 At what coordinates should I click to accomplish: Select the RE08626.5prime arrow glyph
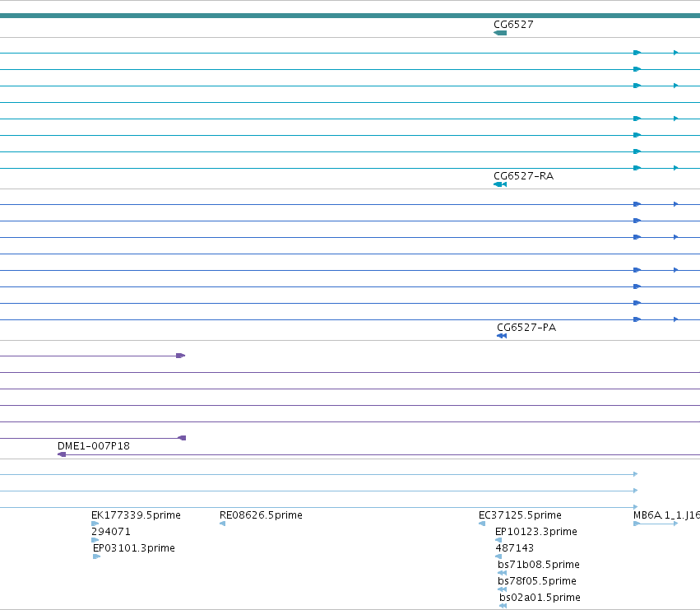pos(222,524)
